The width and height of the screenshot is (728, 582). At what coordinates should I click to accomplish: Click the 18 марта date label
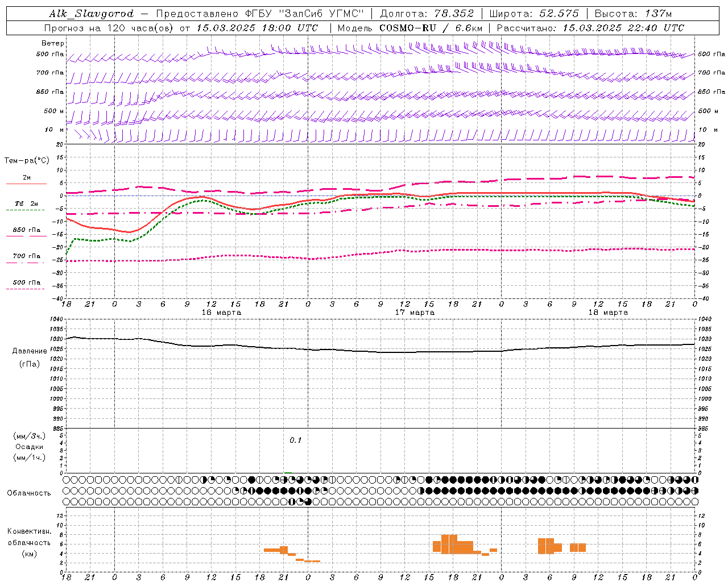point(608,313)
